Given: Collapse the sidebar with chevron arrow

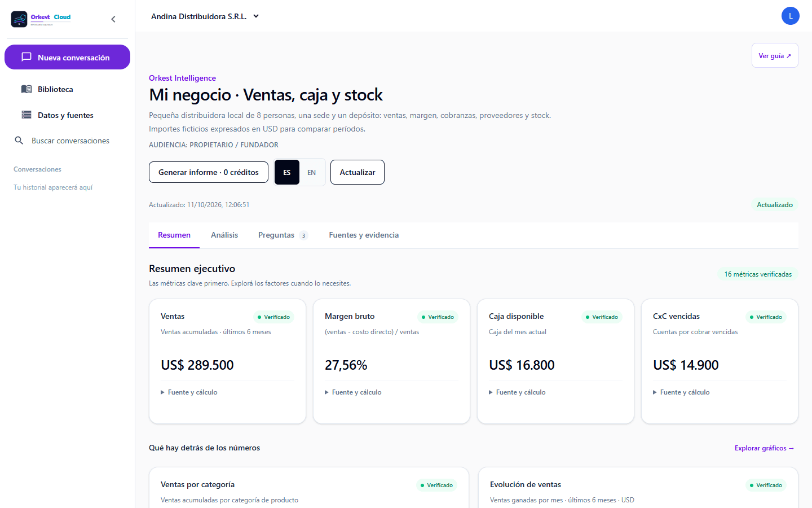Looking at the screenshot, I should coord(113,19).
